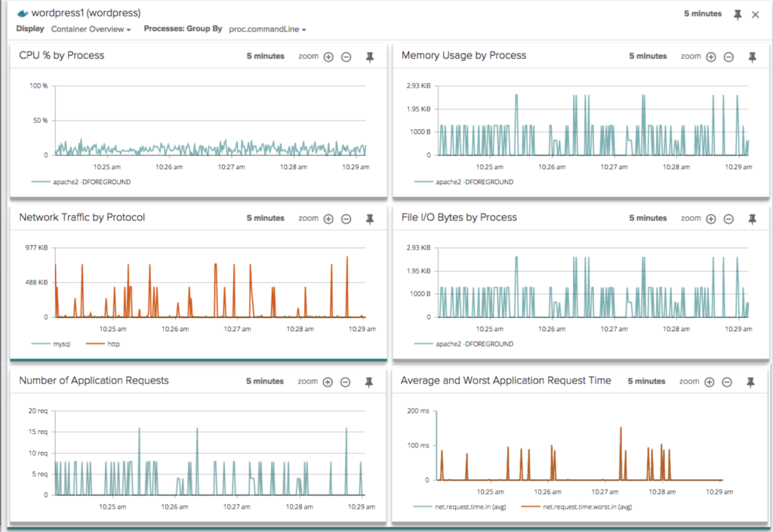Select the File I/O Bytes by Process title
The image size is (773, 532).
click(x=459, y=217)
